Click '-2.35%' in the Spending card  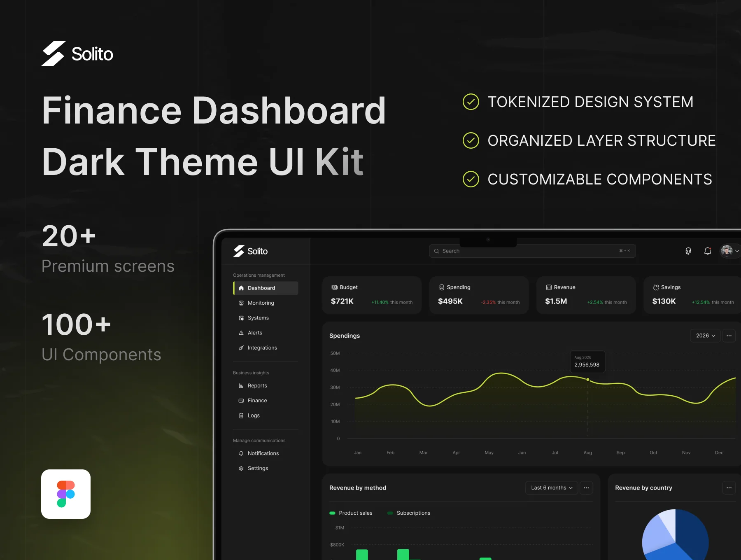click(488, 302)
